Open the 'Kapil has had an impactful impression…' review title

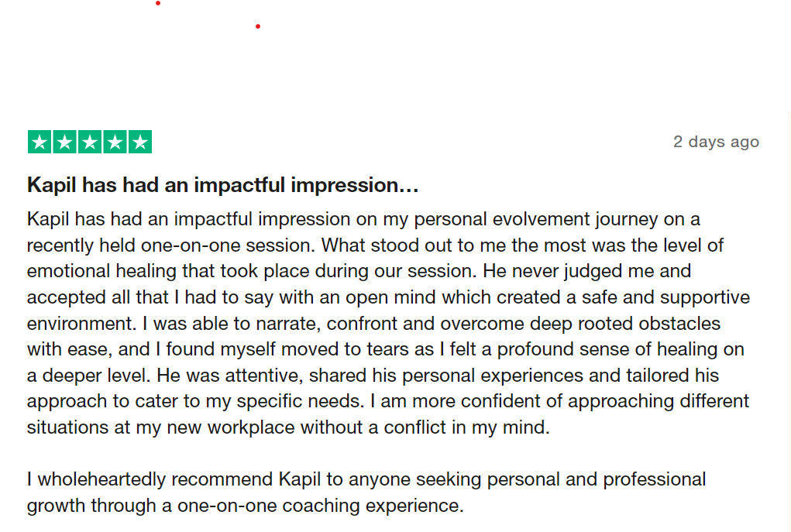click(x=223, y=185)
